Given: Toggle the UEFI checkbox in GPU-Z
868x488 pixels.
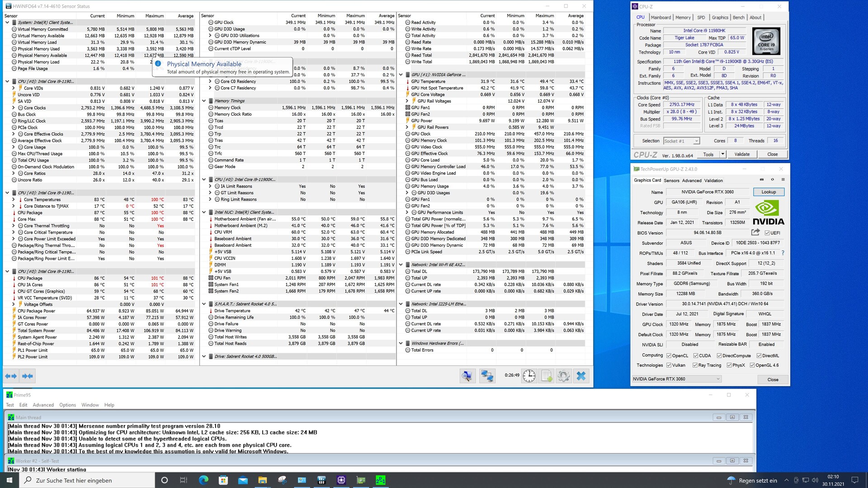Looking at the screenshot, I should pyautogui.click(x=767, y=233).
